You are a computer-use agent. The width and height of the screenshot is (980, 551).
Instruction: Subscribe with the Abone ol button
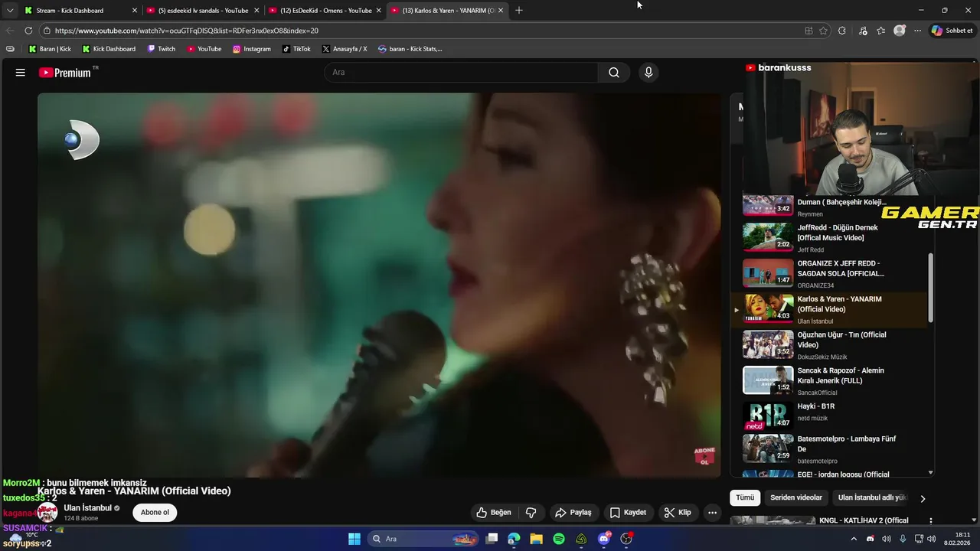pyautogui.click(x=155, y=513)
